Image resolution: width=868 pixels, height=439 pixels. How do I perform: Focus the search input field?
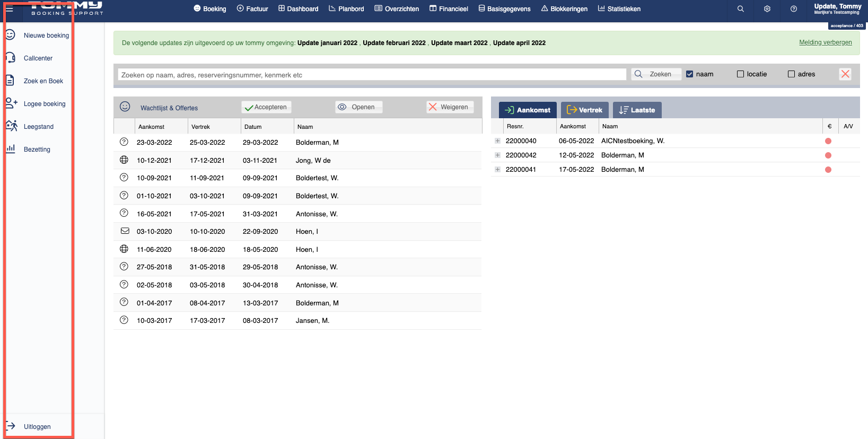[372, 75]
